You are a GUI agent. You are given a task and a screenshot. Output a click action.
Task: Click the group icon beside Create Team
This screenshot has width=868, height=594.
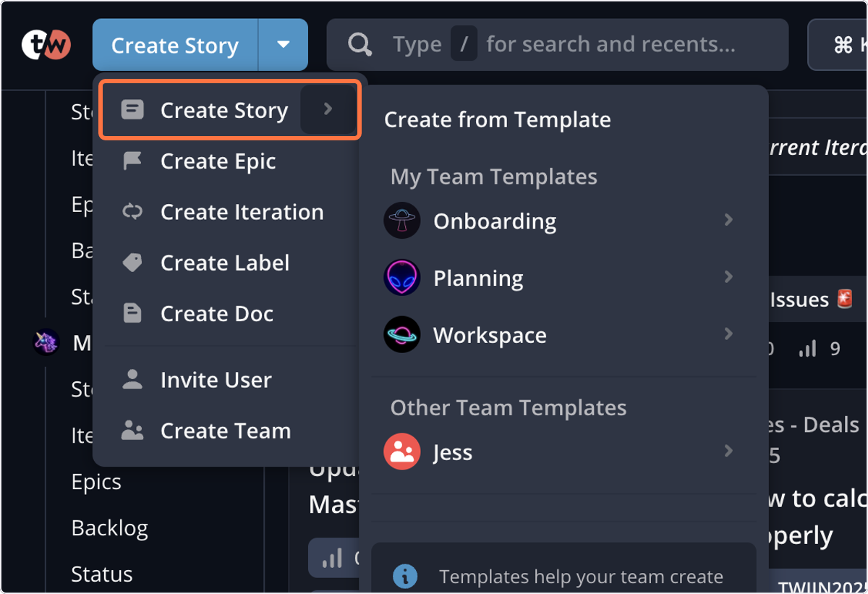(x=132, y=430)
